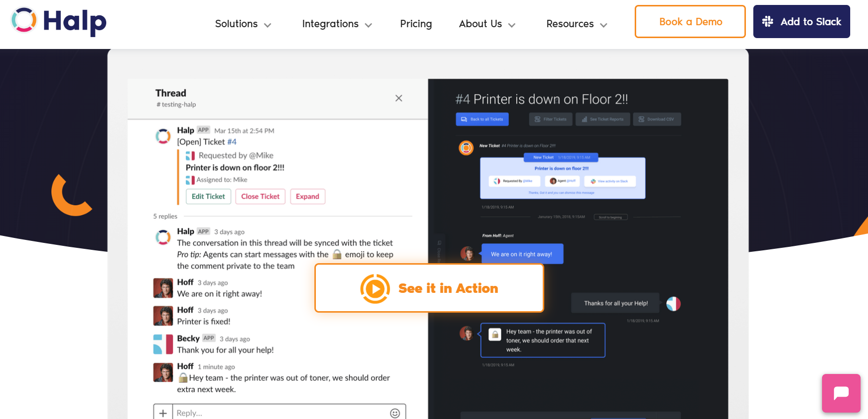Click the 'Thanks for all your Help!' message
Image resolution: width=868 pixels, height=419 pixels.
[615, 303]
